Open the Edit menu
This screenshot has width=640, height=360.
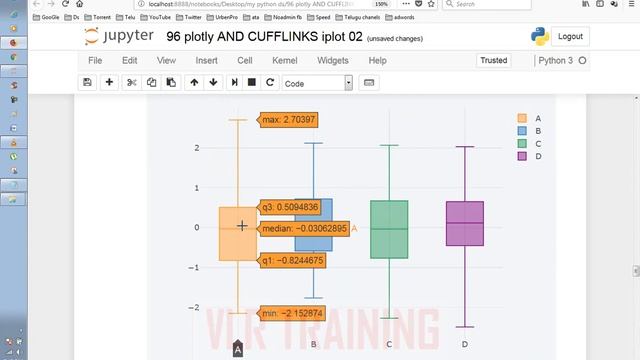129,60
